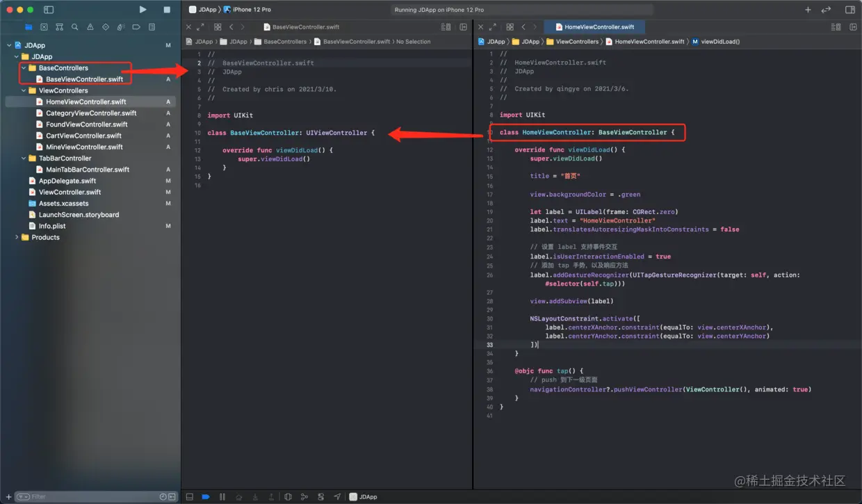Image resolution: width=862 pixels, height=504 pixels.
Task: Select the HomeViewController.swift tab
Action: 594,27
